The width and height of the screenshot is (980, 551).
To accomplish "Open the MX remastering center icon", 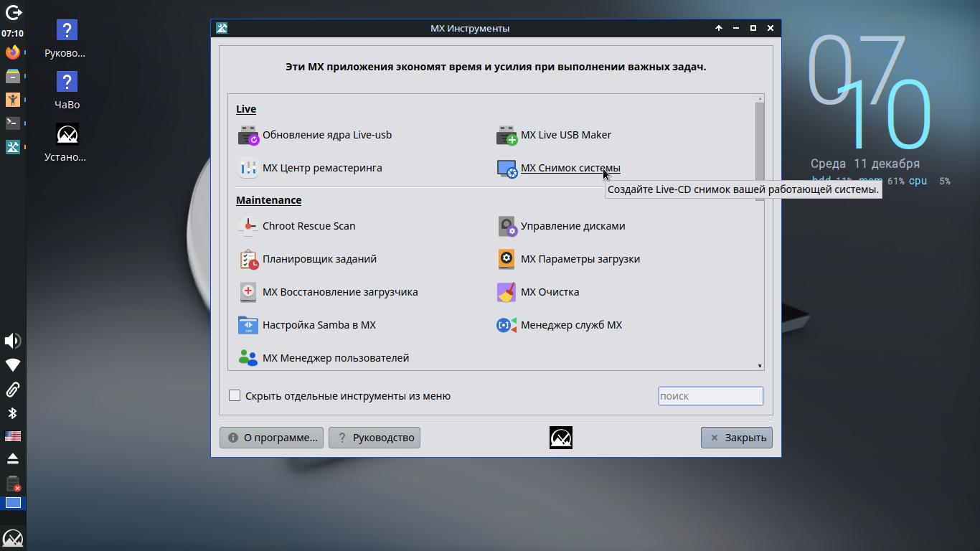I will [248, 168].
